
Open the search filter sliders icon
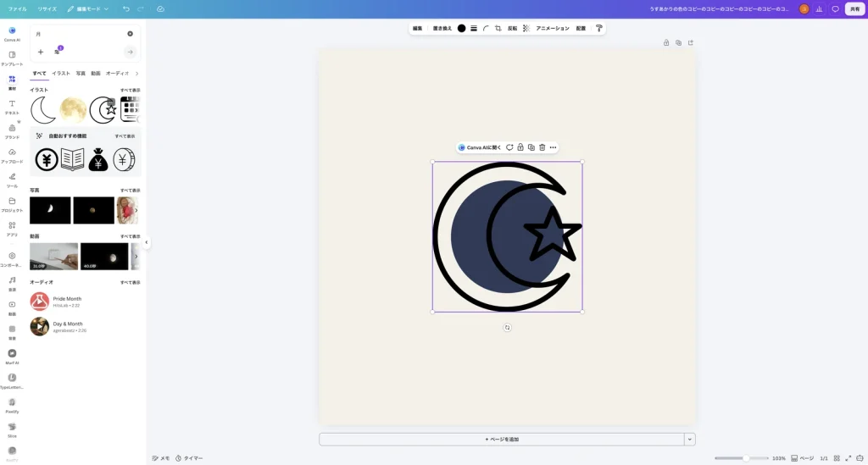pos(58,51)
